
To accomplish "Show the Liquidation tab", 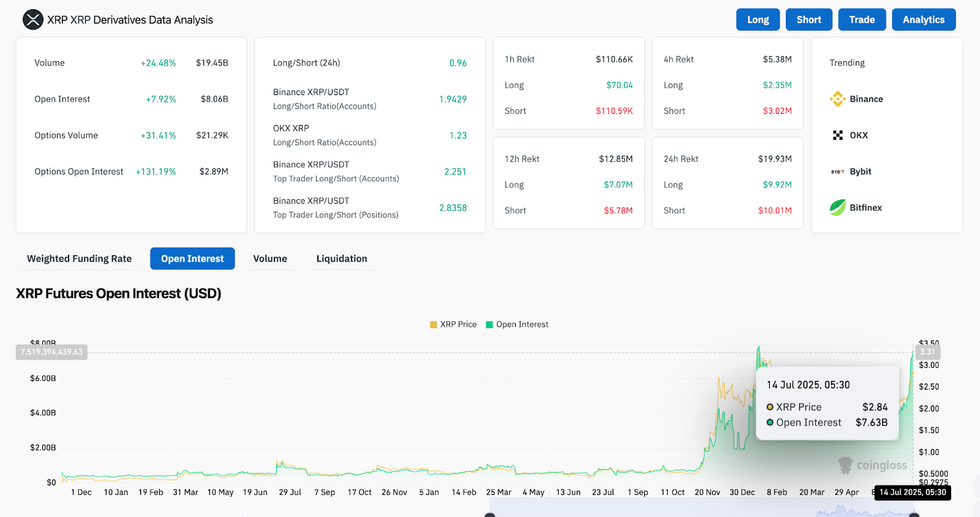I will pos(342,258).
